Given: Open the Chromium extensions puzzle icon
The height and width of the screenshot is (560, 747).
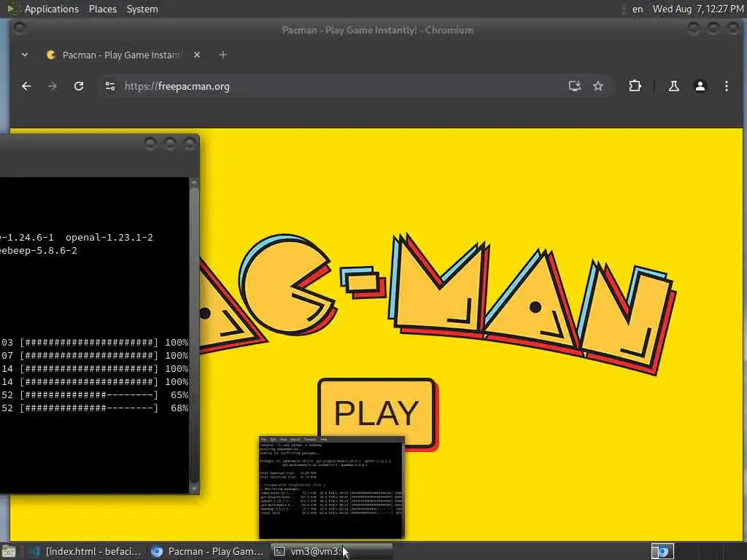Looking at the screenshot, I should click(x=635, y=86).
